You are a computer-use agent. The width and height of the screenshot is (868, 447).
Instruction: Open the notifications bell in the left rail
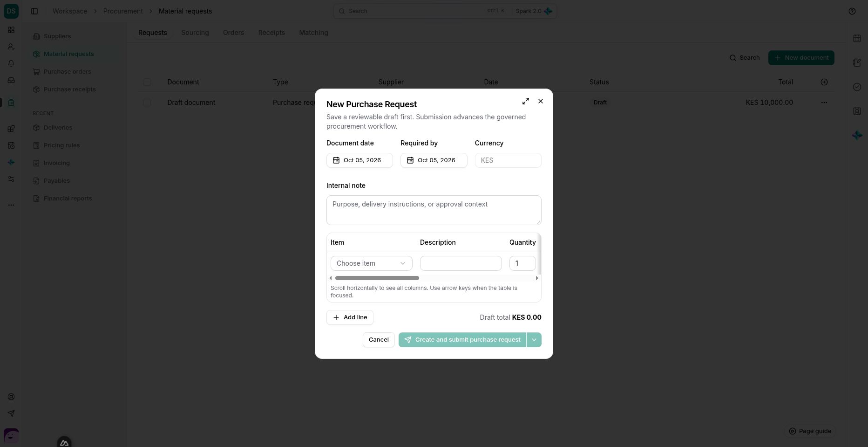pos(11,63)
